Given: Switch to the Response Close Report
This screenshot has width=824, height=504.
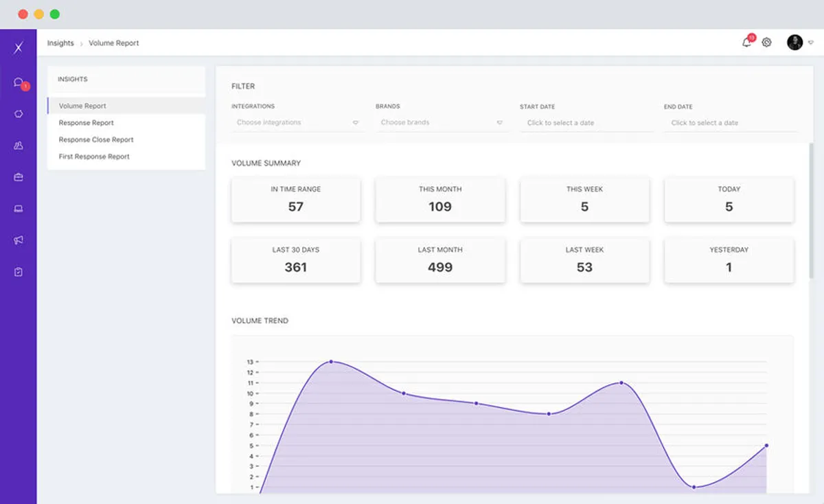Looking at the screenshot, I should click(96, 139).
